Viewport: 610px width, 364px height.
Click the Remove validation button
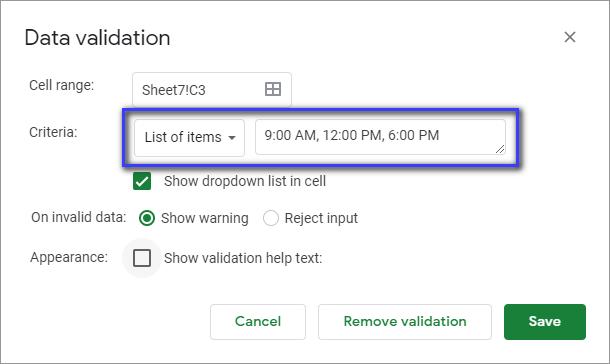(405, 322)
